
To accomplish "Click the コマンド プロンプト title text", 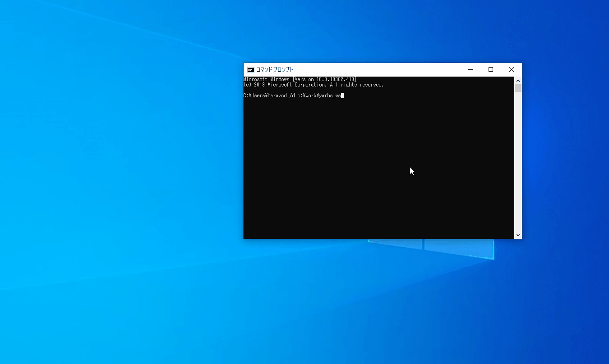I will coord(275,69).
